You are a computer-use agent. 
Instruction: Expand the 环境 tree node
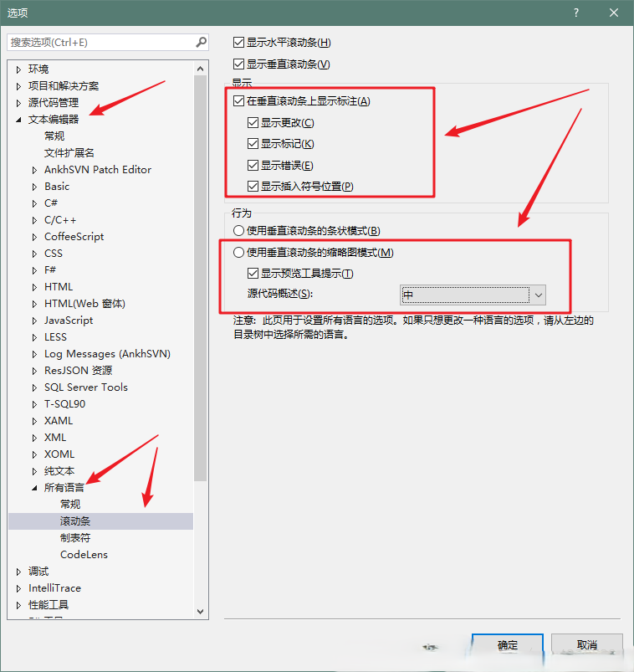(18, 69)
